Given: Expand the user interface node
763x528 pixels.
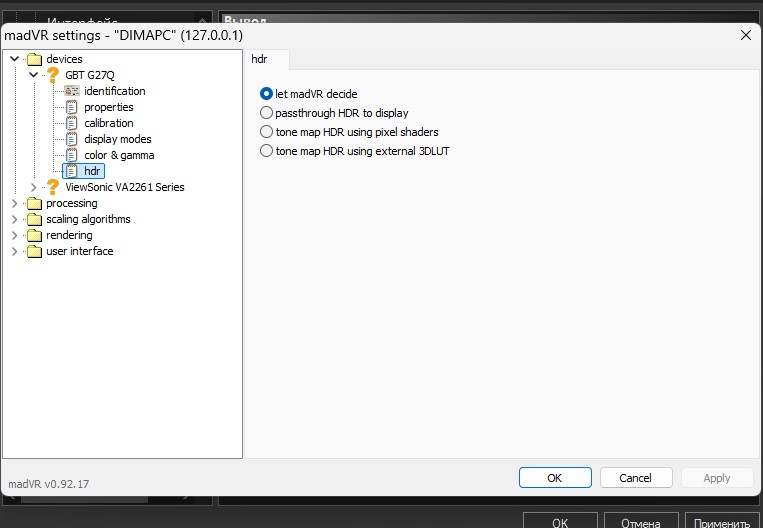Looking at the screenshot, I should (x=15, y=252).
